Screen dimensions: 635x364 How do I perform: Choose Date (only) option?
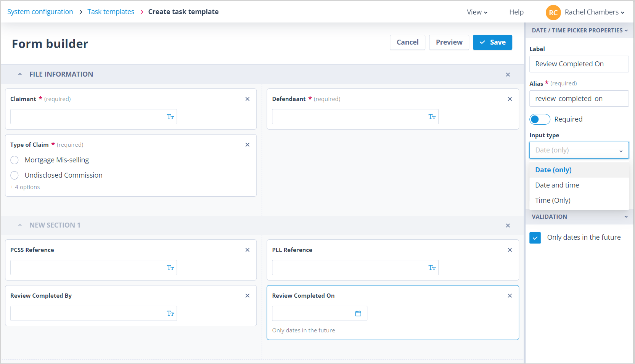(x=579, y=170)
